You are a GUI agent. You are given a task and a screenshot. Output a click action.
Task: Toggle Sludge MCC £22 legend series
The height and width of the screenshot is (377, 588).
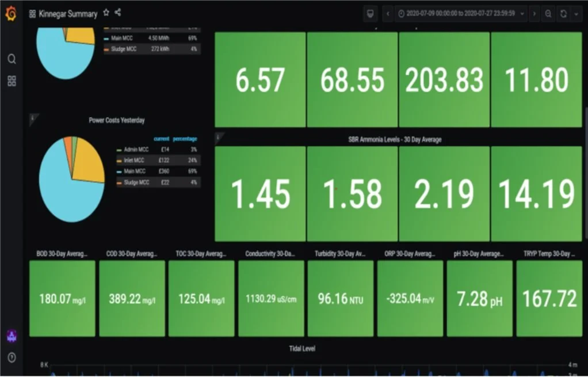pyautogui.click(x=136, y=182)
